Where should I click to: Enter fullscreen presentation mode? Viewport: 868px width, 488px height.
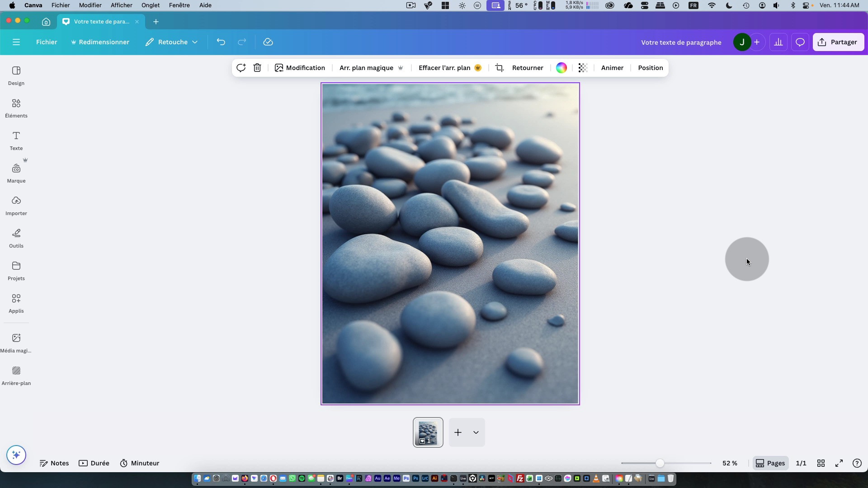point(839,463)
